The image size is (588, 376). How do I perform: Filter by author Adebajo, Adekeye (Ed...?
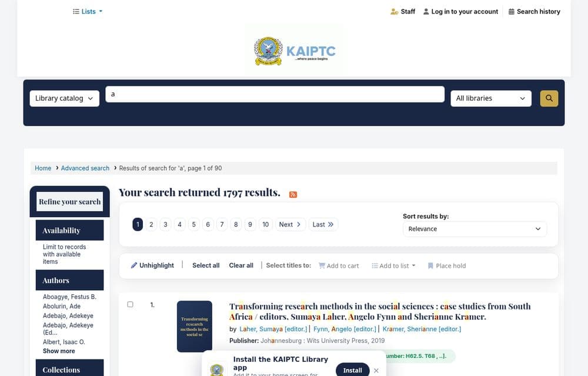(x=68, y=329)
